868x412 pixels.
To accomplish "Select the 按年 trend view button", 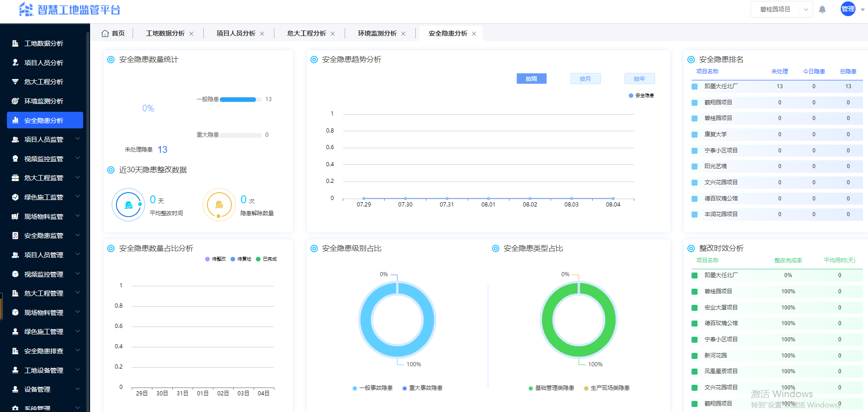I will [x=639, y=79].
